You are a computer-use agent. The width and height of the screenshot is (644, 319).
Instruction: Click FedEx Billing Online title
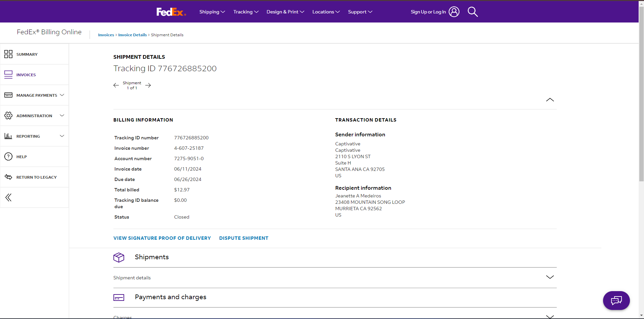point(49,32)
